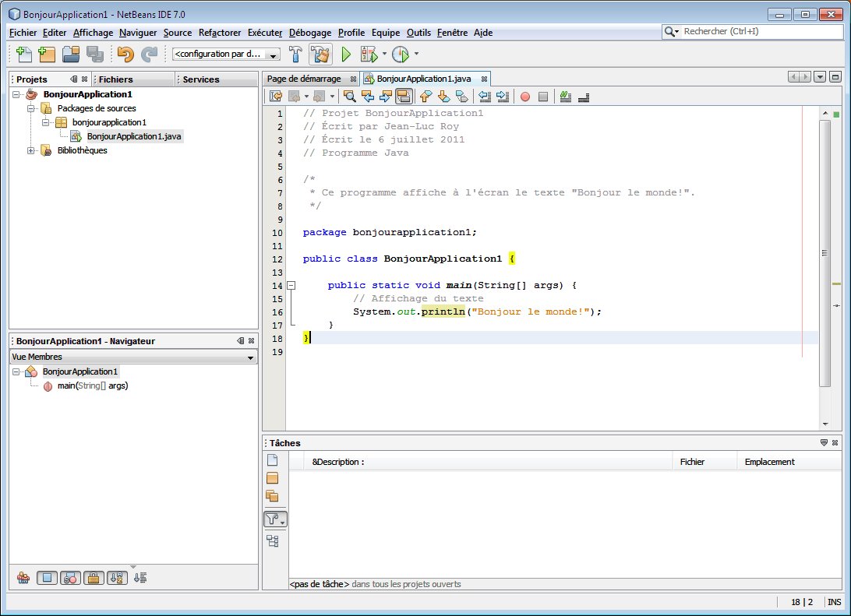Save all files with the toolbar icon
The image size is (851, 616).
(95, 55)
